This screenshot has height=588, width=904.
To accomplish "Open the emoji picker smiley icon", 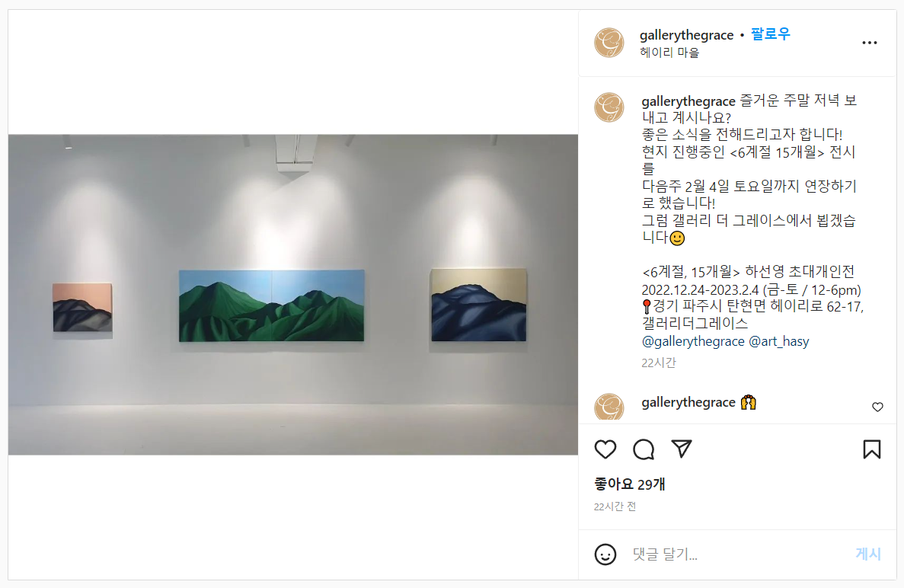I will [x=605, y=554].
